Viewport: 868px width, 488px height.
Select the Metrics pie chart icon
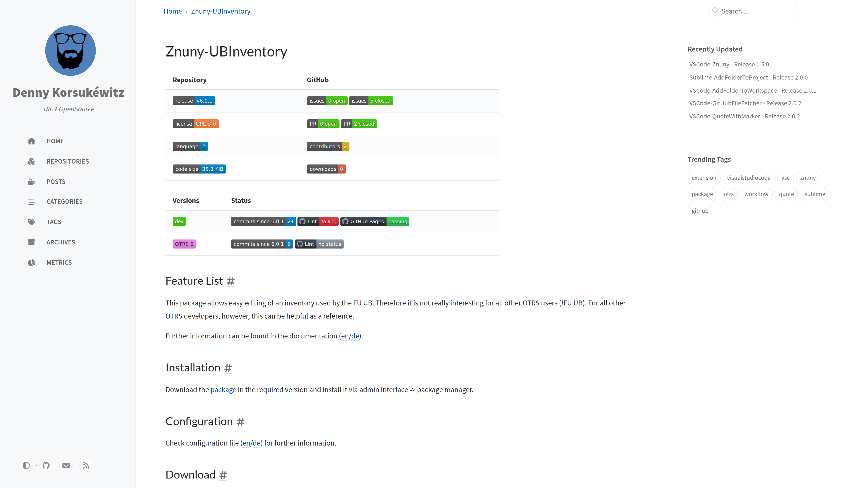pos(31,262)
